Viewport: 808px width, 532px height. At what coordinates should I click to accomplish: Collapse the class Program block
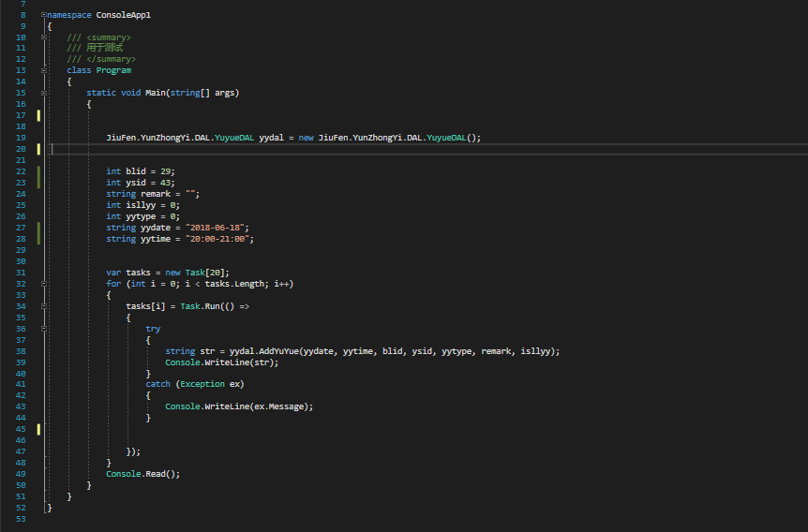[44, 70]
